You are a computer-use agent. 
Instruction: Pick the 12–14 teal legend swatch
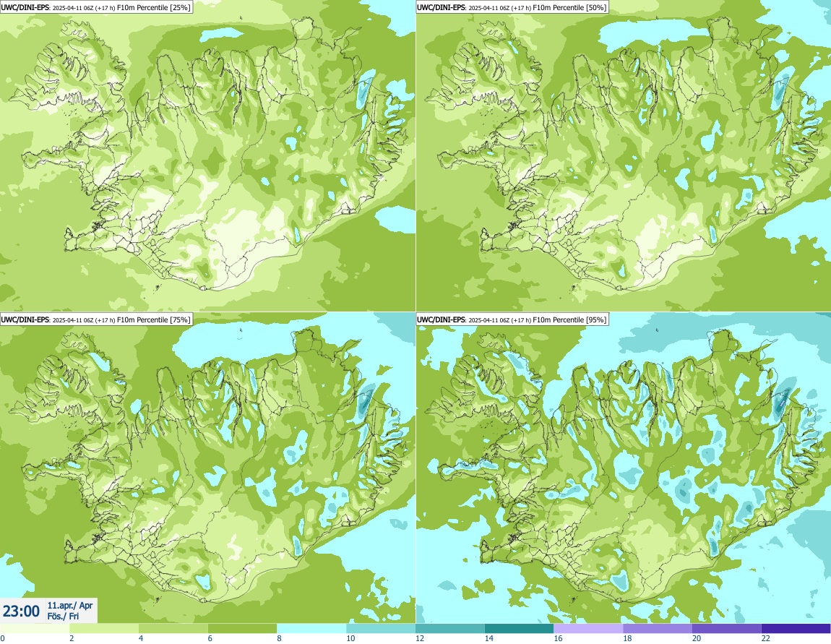point(450,629)
